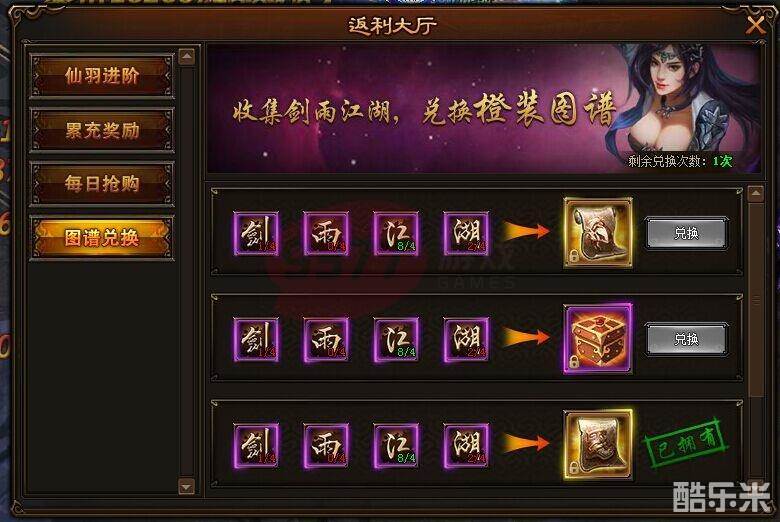Screen dimensions: 780x522
Task: Click the 剑 token in first row
Action: pyautogui.click(x=256, y=233)
